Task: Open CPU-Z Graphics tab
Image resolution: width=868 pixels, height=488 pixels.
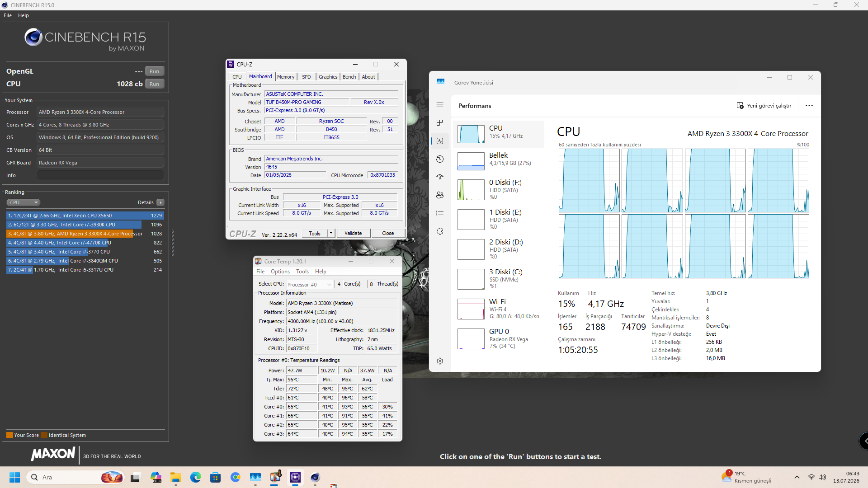Action: coord(328,77)
